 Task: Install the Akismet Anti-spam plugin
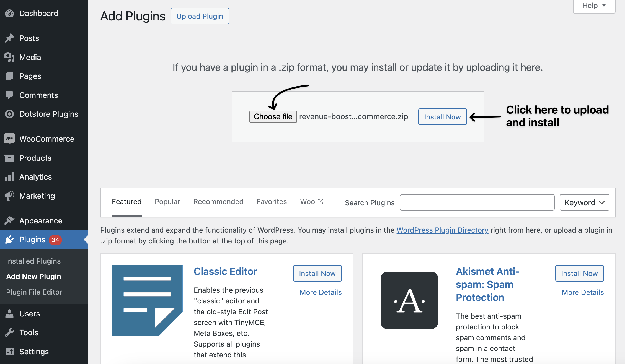click(579, 273)
